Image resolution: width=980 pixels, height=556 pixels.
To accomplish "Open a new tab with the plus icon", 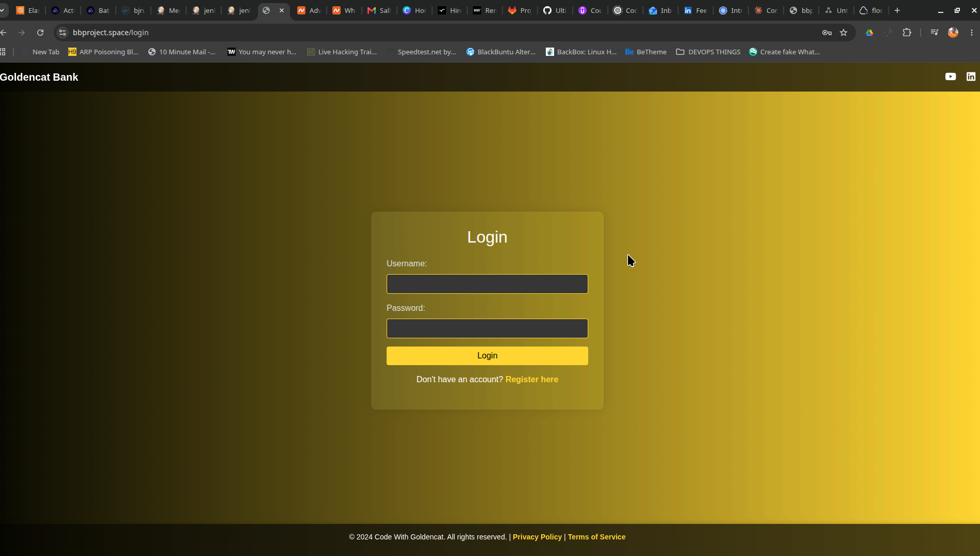I will click(x=897, y=10).
